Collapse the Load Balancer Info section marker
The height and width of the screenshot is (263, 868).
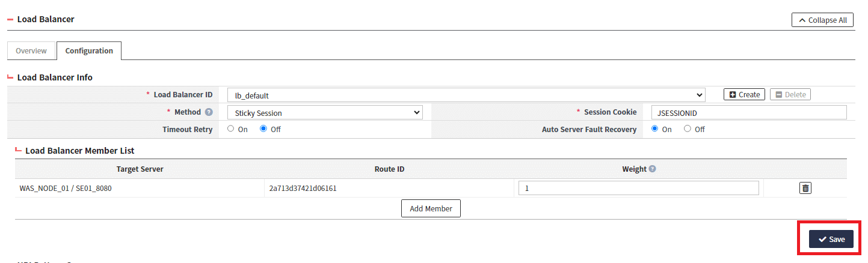(x=10, y=77)
